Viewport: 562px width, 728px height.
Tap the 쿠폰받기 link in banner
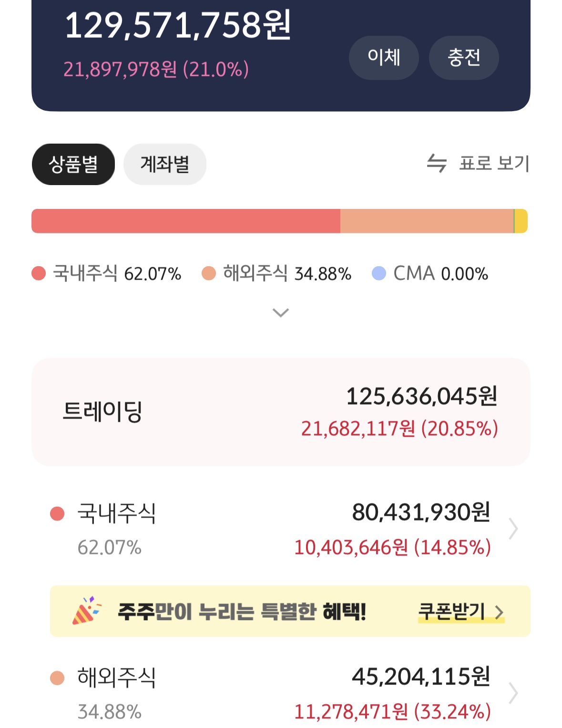pos(460,612)
